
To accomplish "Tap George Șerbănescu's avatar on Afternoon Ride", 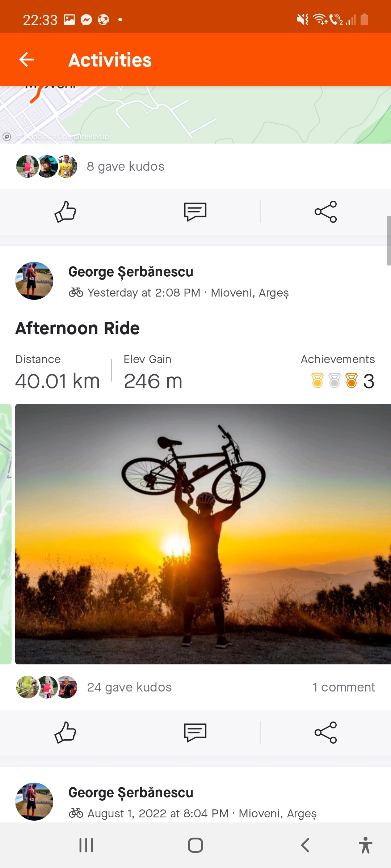I will 34,281.
